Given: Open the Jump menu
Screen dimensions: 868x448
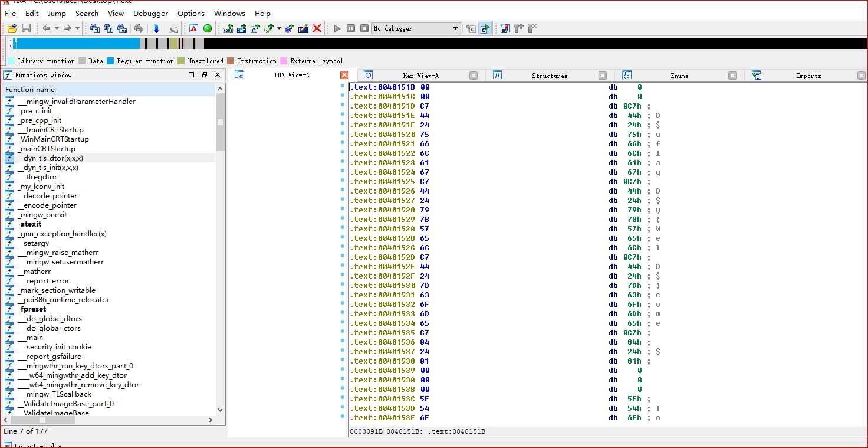Looking at the screenshot, I should click(x=57, y=13).
